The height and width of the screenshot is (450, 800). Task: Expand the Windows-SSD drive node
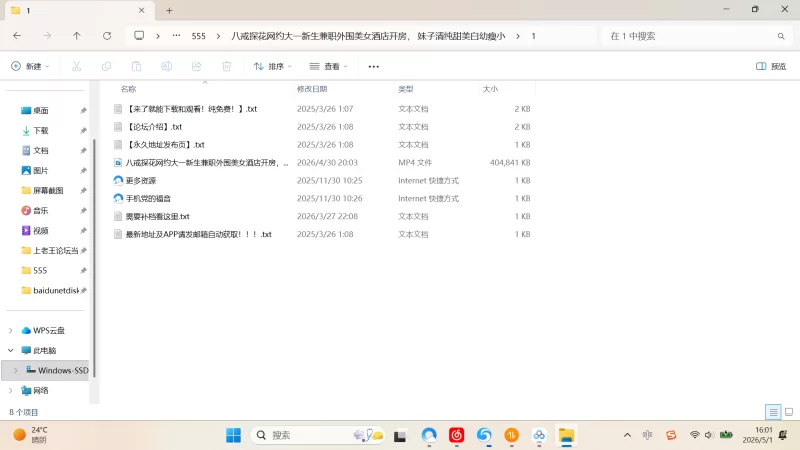click(16, 370)
